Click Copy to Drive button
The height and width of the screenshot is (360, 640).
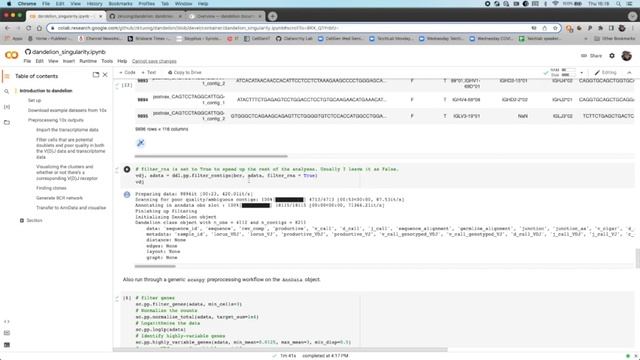185,72
